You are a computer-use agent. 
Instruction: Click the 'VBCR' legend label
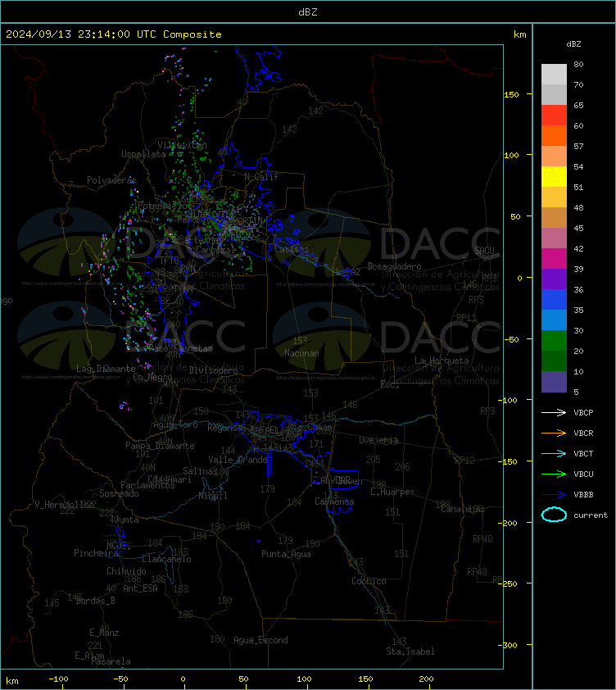583,433
